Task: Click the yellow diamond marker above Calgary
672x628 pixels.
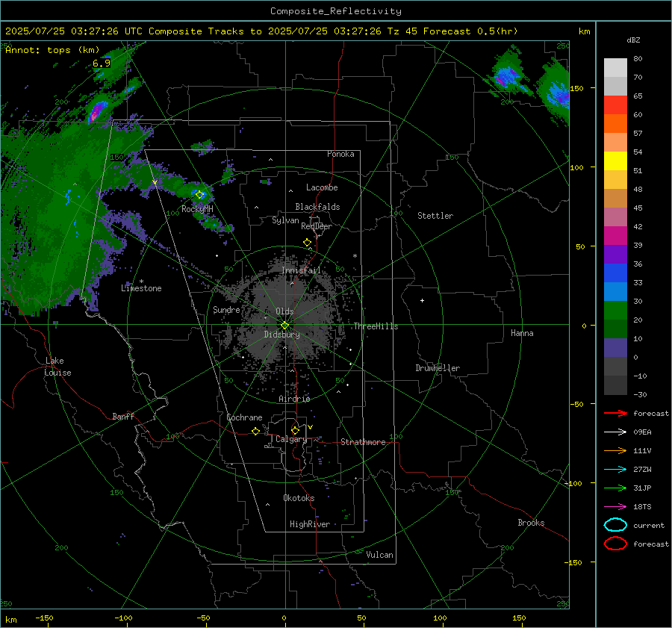Action: 295,430
